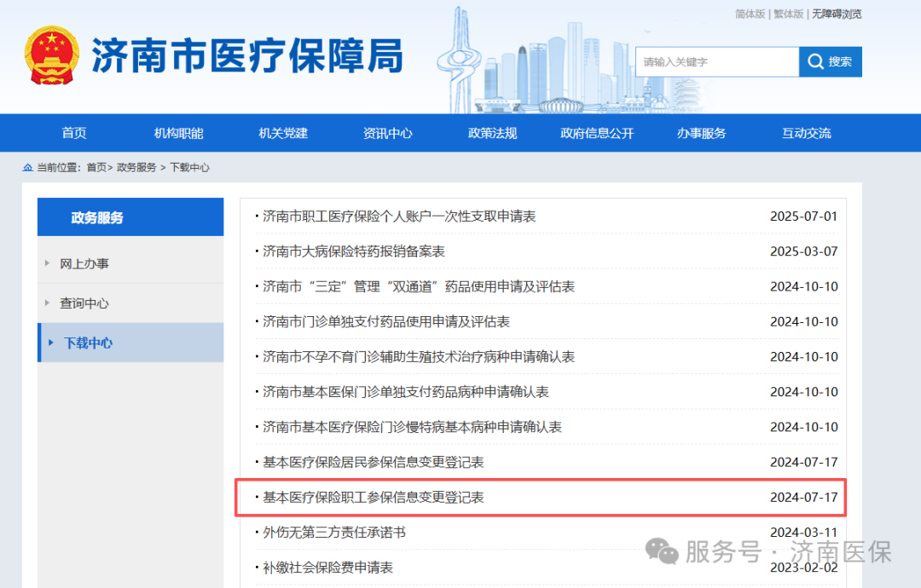Screen dimensions: 921x588
Task: Open 办事服务 navigation item
Action: [701, 133]
